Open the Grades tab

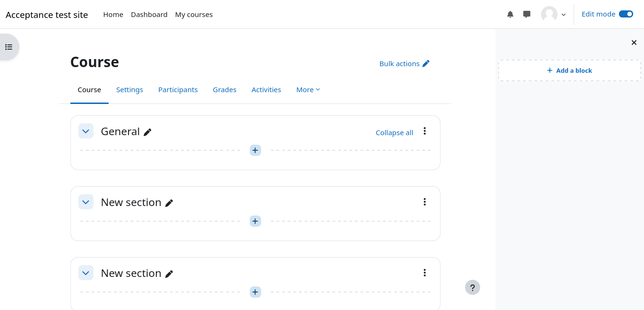[224, 90]
